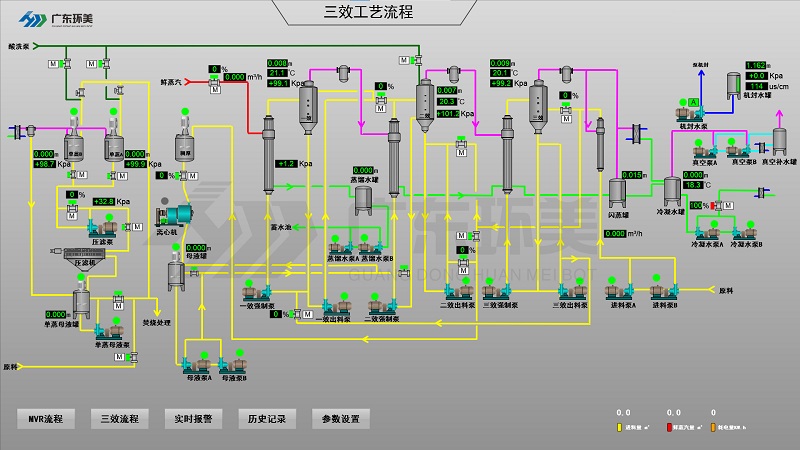The height and width of the screenshot is (450, 800).
Task: Open the 实时报警 alarm page
Action: pyautogui.click(x=193, y=418)
